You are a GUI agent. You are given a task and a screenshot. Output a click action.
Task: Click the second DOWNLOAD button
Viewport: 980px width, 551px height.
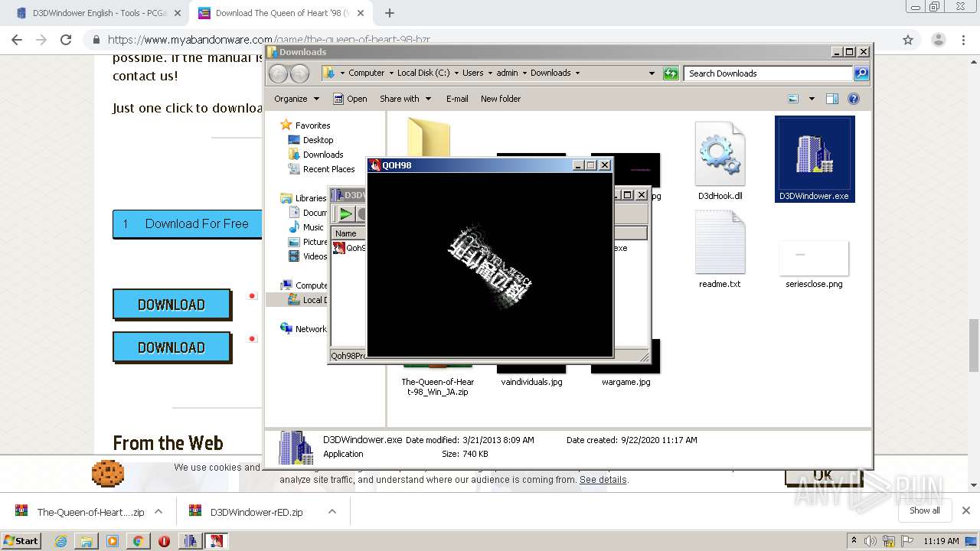[171, 347]
